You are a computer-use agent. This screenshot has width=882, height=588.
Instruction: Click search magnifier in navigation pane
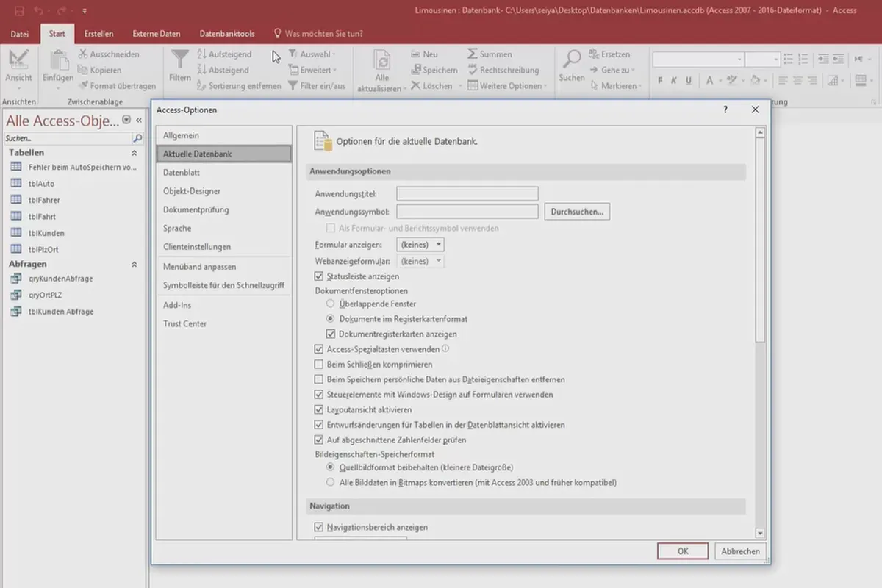(x=137, y=138)
